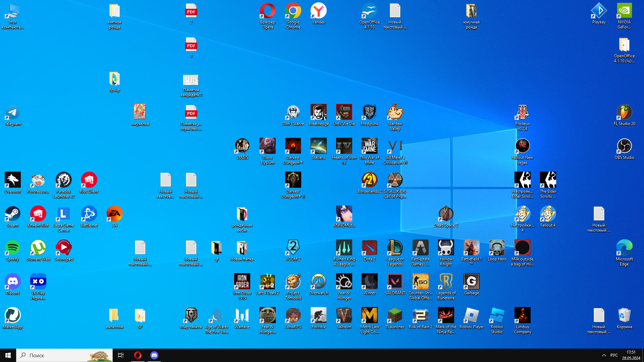Open the NVIDIA GeForce shortcut

click(x=624, y=16)
